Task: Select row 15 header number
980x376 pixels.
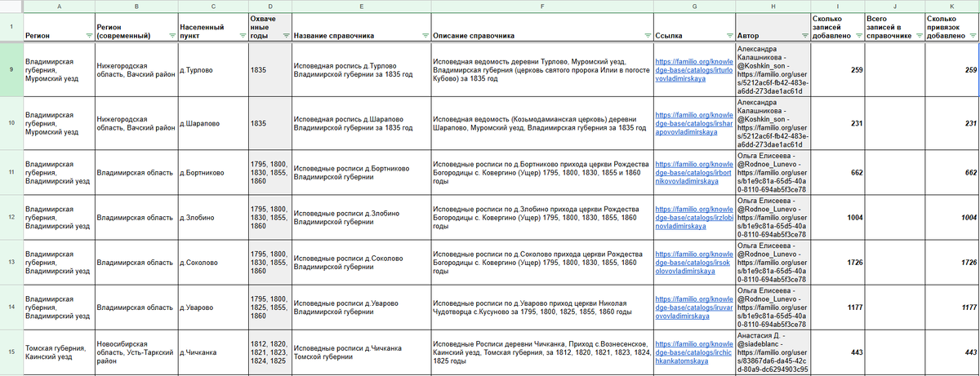Action: 11,352
